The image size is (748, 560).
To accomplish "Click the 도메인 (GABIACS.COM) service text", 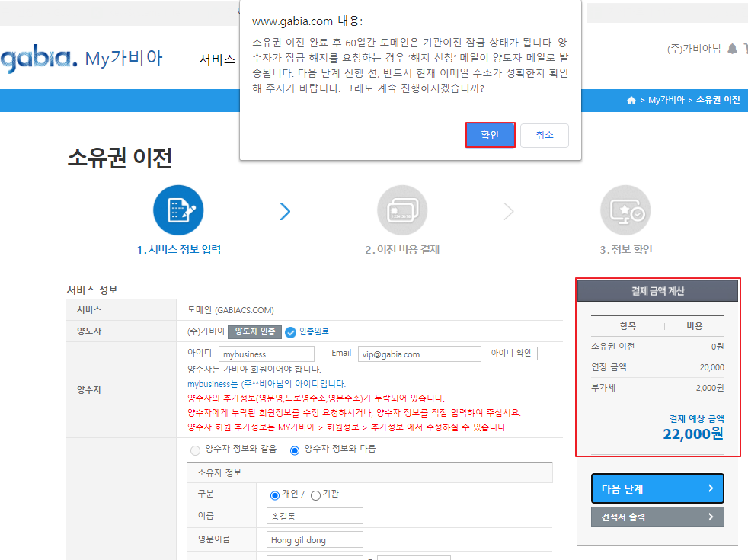I will (230, 310).
